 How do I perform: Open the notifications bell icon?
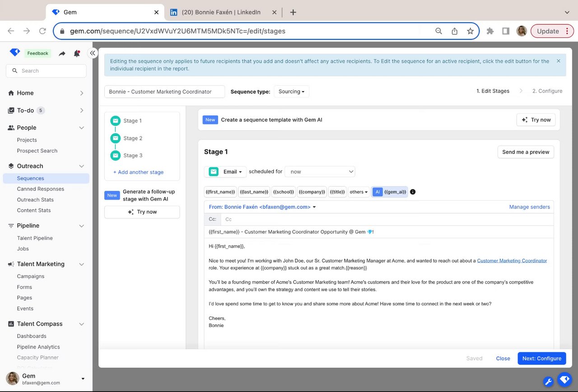tap(77, 53)
